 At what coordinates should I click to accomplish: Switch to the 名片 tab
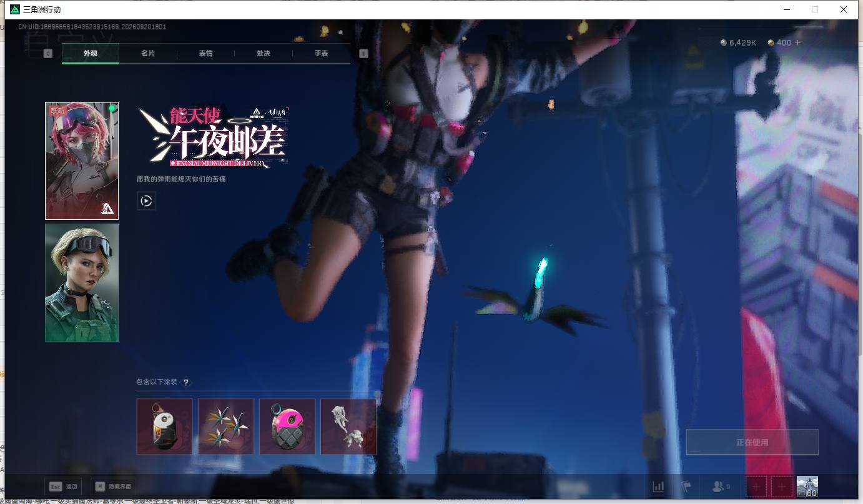click(148, 54)
